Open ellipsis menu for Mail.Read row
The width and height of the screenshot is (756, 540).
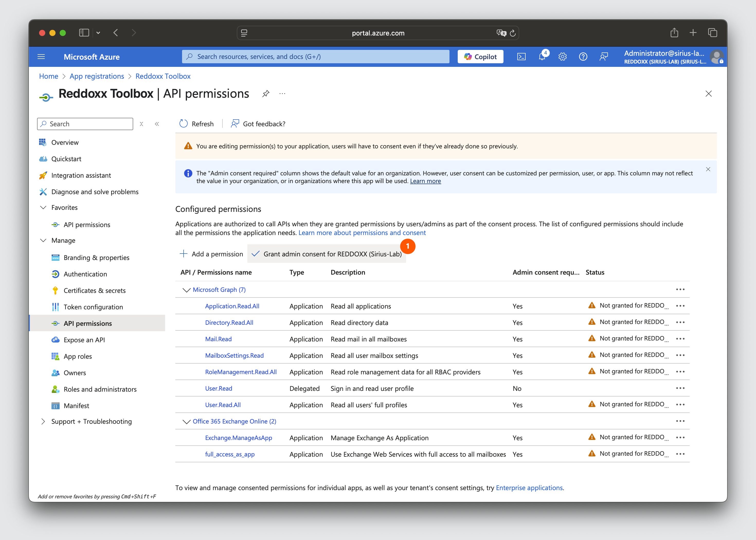pos(680,339)
